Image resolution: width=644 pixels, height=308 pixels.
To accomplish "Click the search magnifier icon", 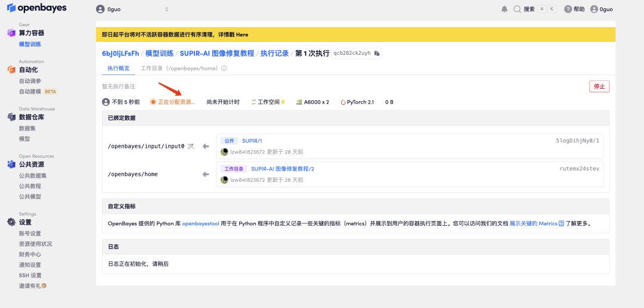I will click(x=518, y=9).
